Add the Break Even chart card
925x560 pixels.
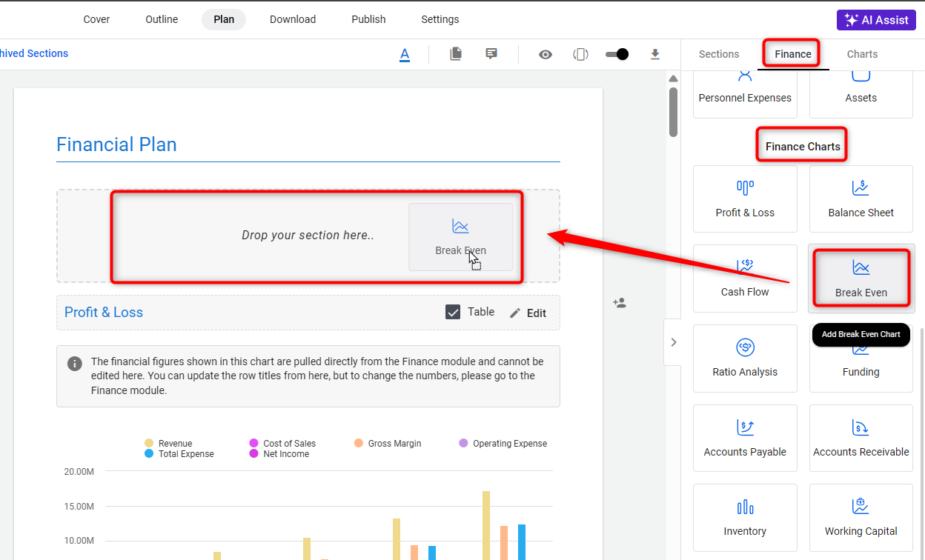(861, 279)
